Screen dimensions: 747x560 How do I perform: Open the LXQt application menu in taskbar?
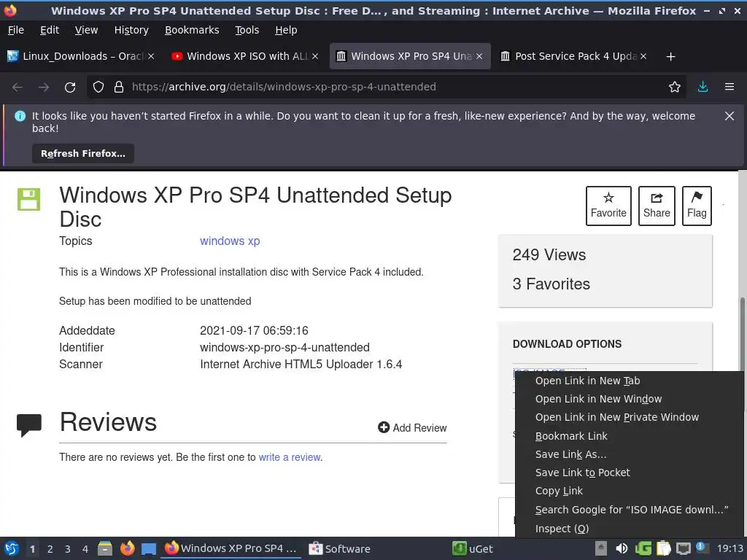12,548
